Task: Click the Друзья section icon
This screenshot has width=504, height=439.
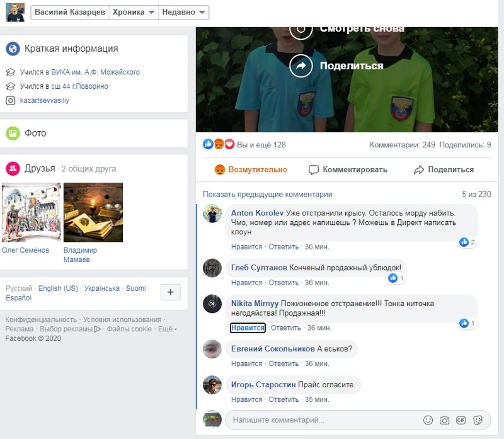Action: 13,169
